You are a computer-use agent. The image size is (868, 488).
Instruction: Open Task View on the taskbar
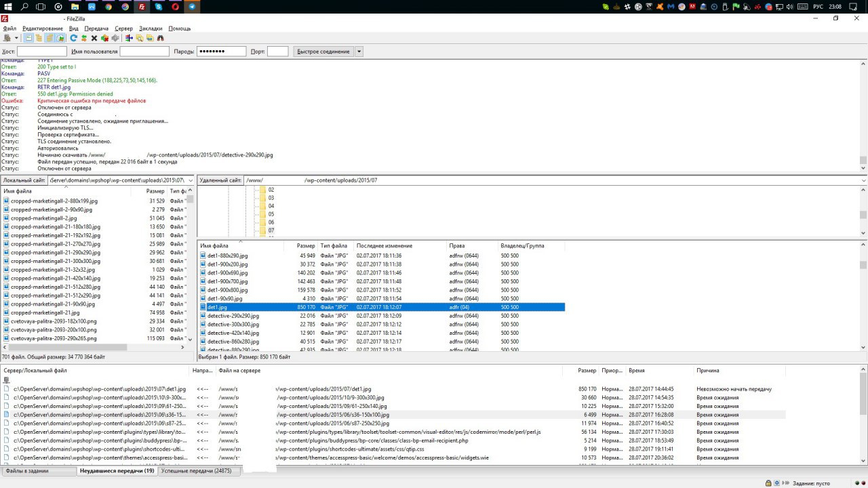tap(41, 7)
